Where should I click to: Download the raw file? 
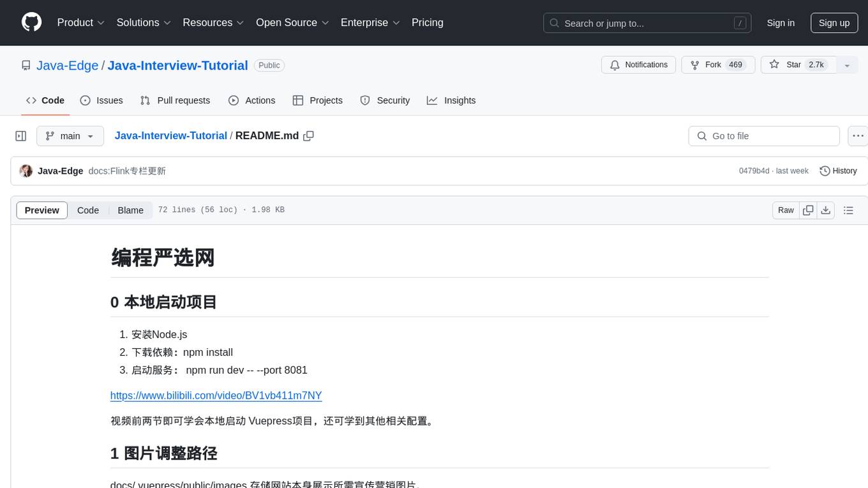(826, 210)
